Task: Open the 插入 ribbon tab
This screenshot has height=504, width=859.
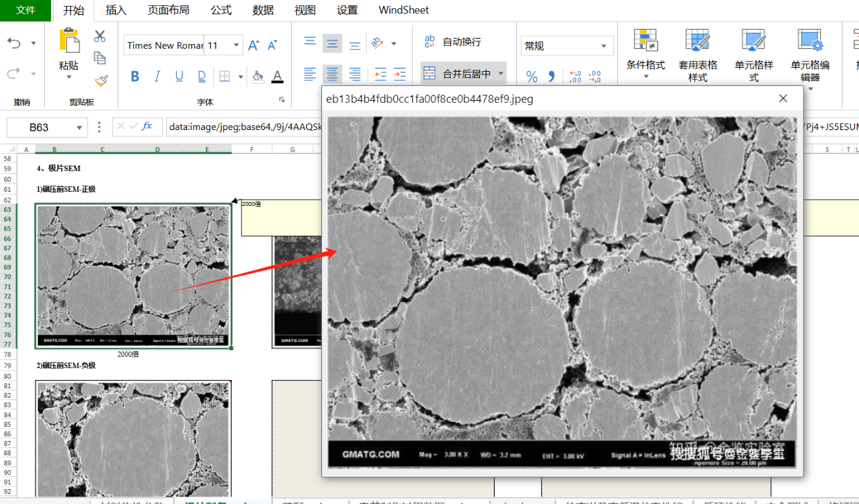Action: (116, 10)
